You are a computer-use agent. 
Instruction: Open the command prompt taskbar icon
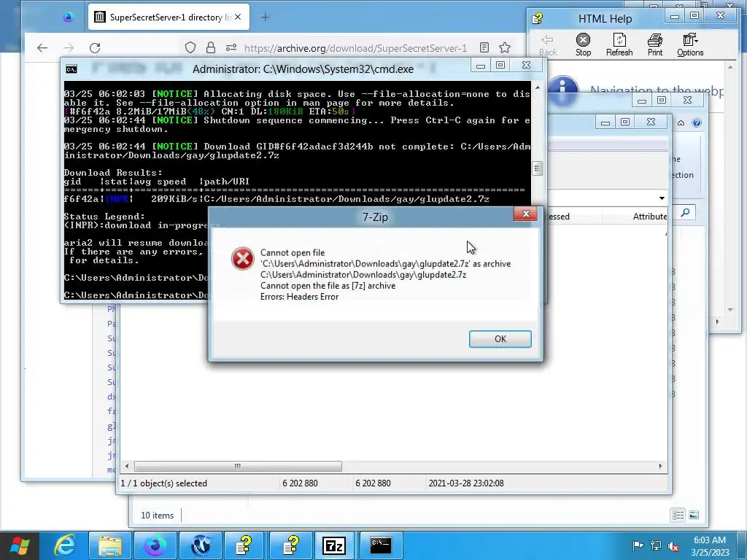381,545
